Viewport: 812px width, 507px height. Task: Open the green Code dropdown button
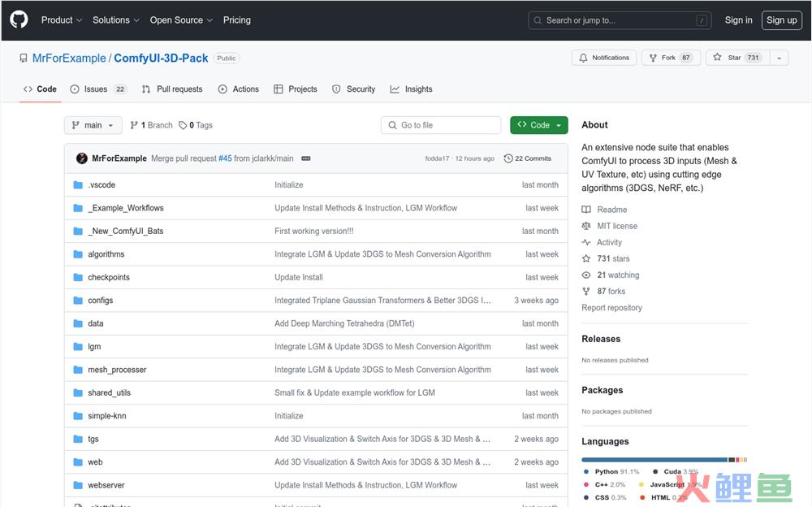coord(538,125)
